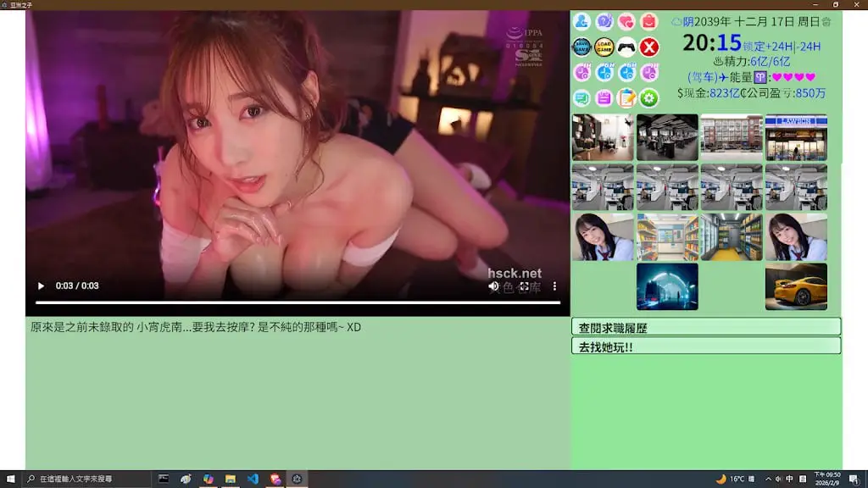Enter video fullscreen mode
The height and width of the screenshot is (488, 868).
[x=524, y=286]
